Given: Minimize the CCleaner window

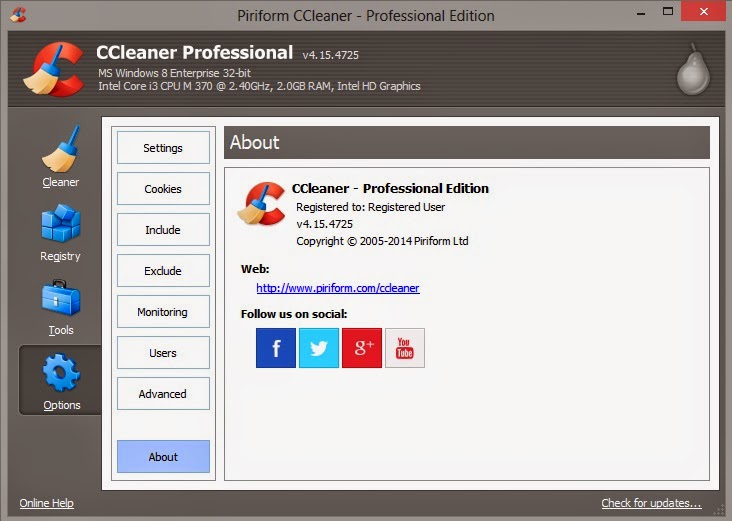Looking at the screenshot, I should coord(641,12).
